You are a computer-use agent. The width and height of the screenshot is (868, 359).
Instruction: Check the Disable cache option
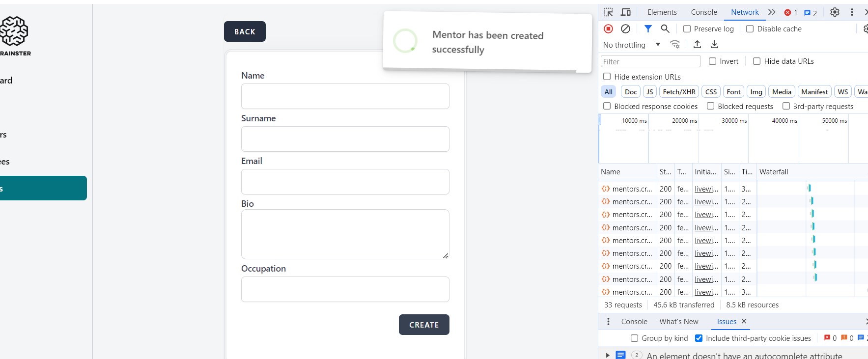click(x=750, y=29)
